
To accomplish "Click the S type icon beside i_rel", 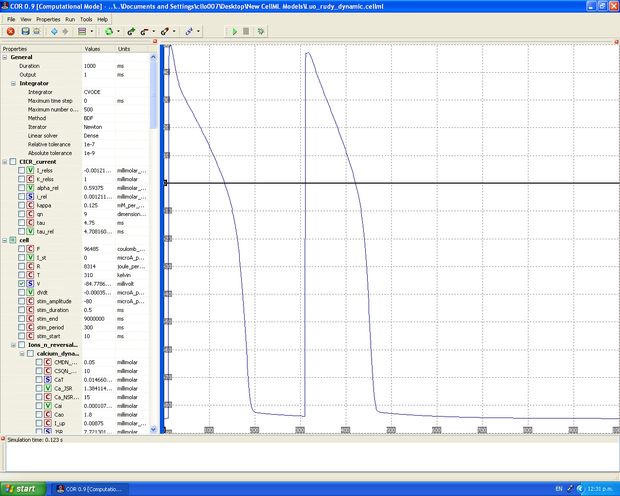I will 30,197.
